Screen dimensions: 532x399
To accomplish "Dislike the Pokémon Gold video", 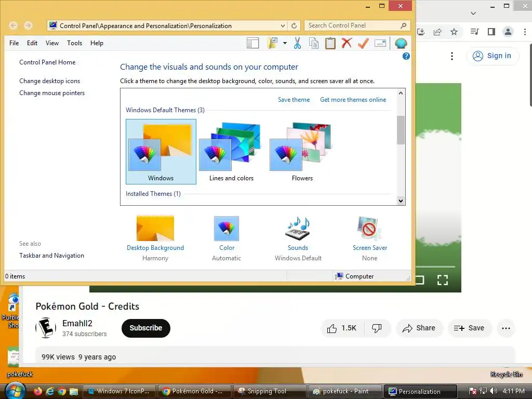I will (377, 328).
